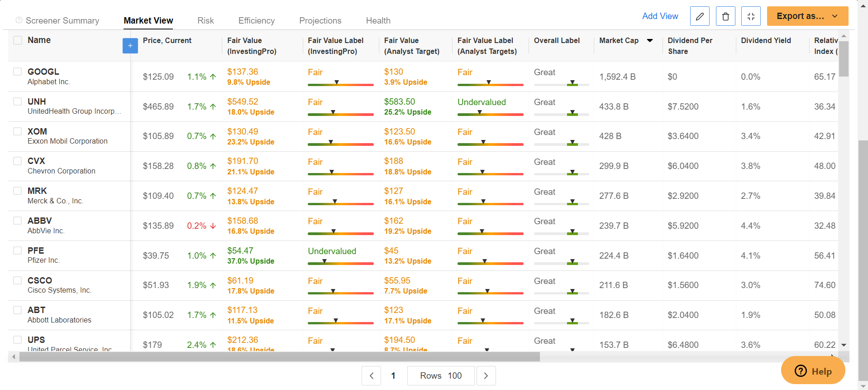Screen dimensions: 868x390
Task: Click the vertical scrollbar down arrow
Action: pos(844,345)
